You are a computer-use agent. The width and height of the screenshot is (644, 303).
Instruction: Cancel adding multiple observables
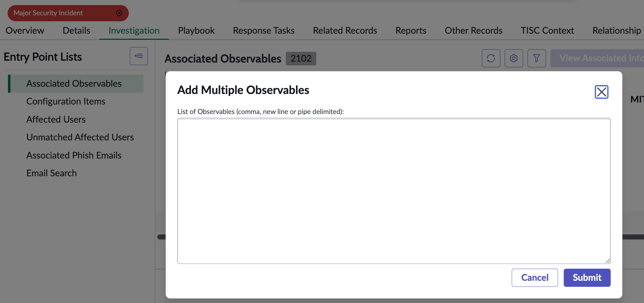point(535,278)
